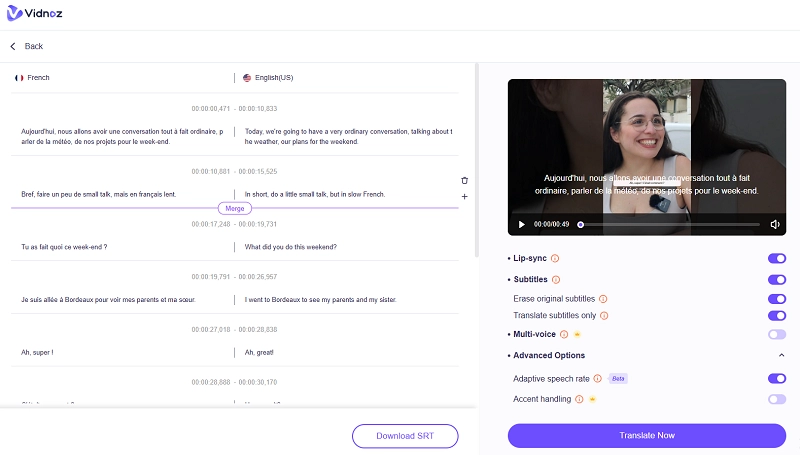The height and width of the screenshot is (455, 800).
Task: Open info icon for Adaptive speech rate
Action: [597, 379]
